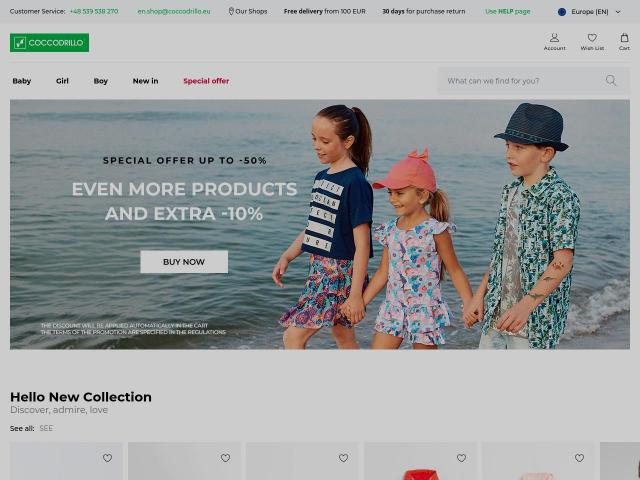
Task: Open the Account user icon
Action: 554,38
